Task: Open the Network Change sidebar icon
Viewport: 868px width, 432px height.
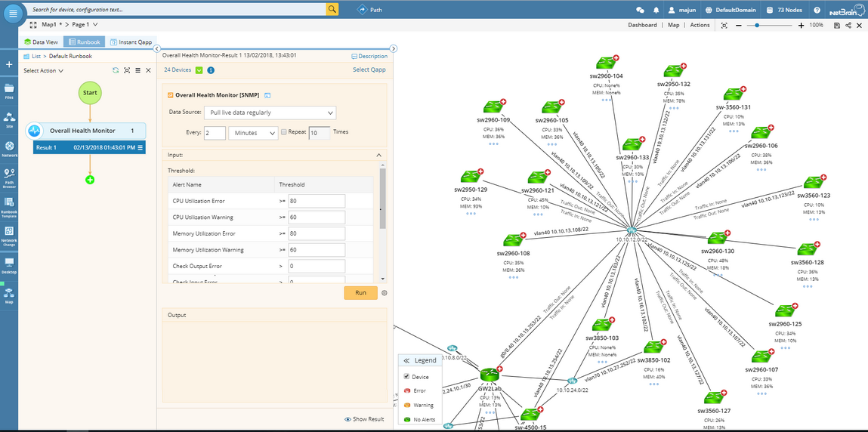Action: [x=9, y=234]
